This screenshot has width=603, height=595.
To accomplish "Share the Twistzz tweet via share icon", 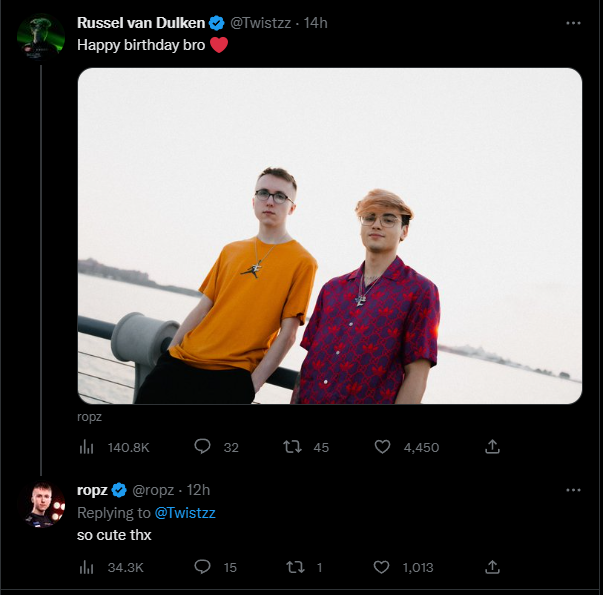I will coord(492,447).
